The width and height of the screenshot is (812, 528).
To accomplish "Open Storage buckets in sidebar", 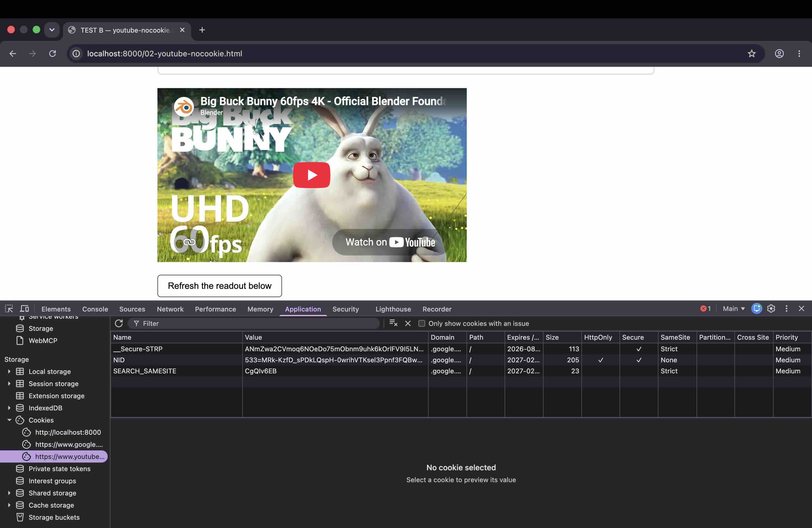I will [54, 517].
